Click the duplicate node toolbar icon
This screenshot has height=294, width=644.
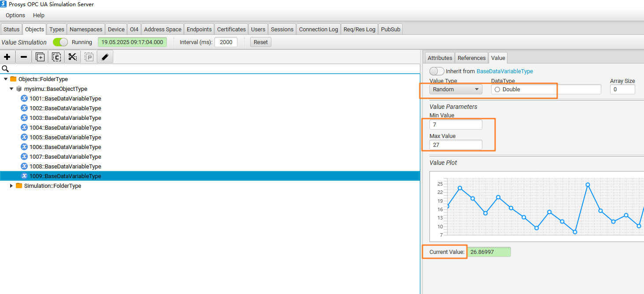(40, 57)
